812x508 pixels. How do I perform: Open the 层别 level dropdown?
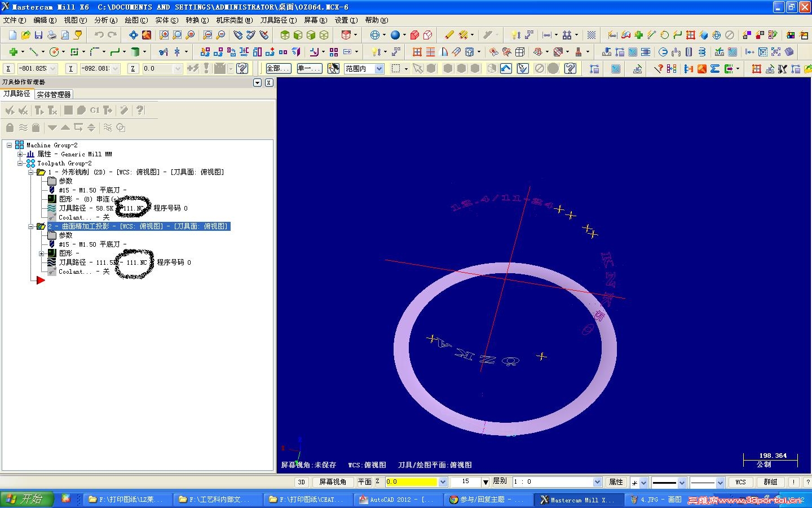coord(598,482)
